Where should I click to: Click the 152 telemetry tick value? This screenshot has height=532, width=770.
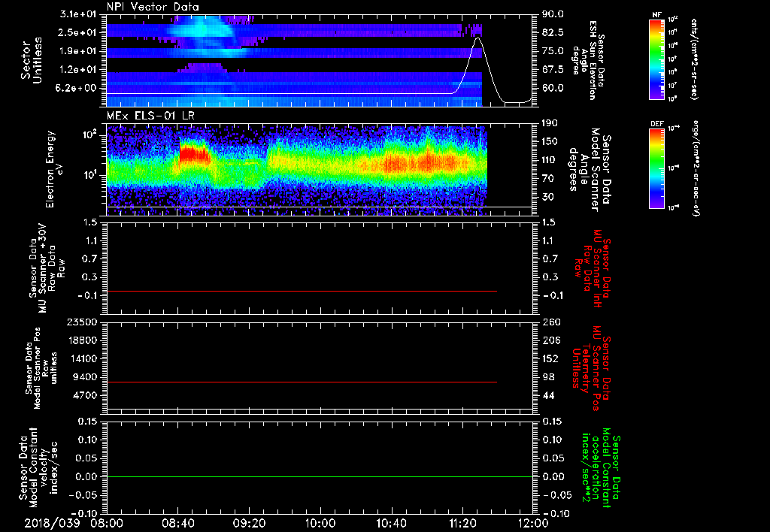551,358
